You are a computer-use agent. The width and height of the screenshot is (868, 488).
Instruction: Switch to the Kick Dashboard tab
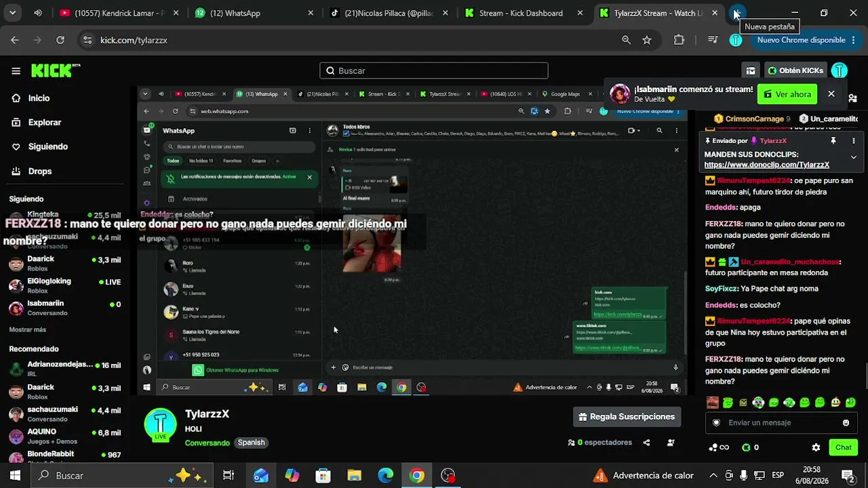[x=524, y=13]
